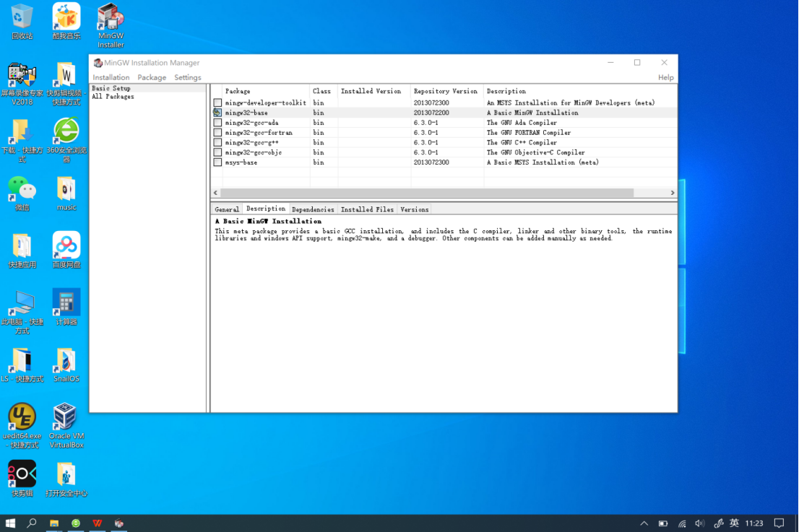This screenshot has height=532, width=799.
Task: Switch to WPS in the taskbar
Action: click(x=98, y=523)
